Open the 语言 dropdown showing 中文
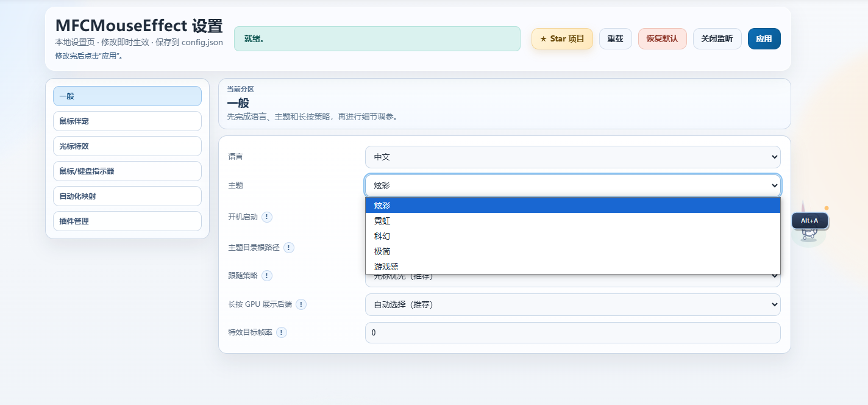 (x=572, y=157)
